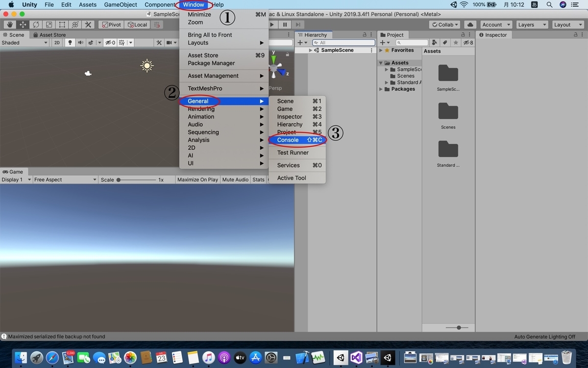The width and height of the screenshot is (588, 368).
Task: Click the Pause button
Action: (x=285, y=25)
